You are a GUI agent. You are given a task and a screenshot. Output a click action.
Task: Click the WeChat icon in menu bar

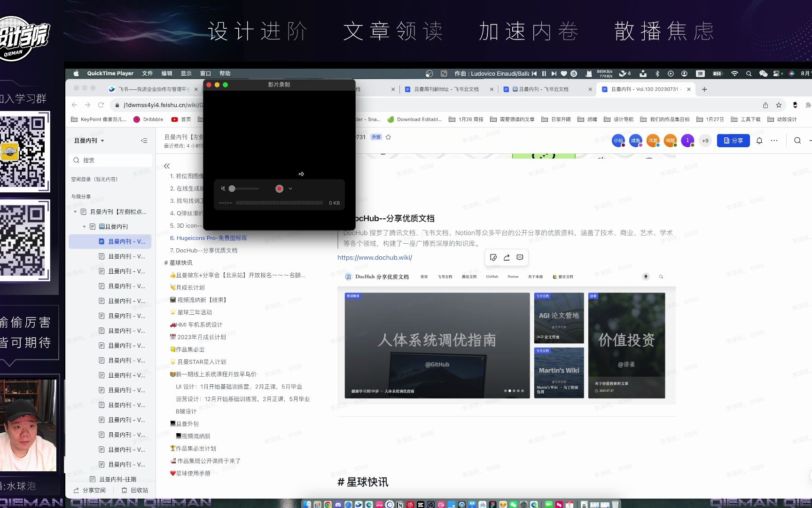[763, 73]
